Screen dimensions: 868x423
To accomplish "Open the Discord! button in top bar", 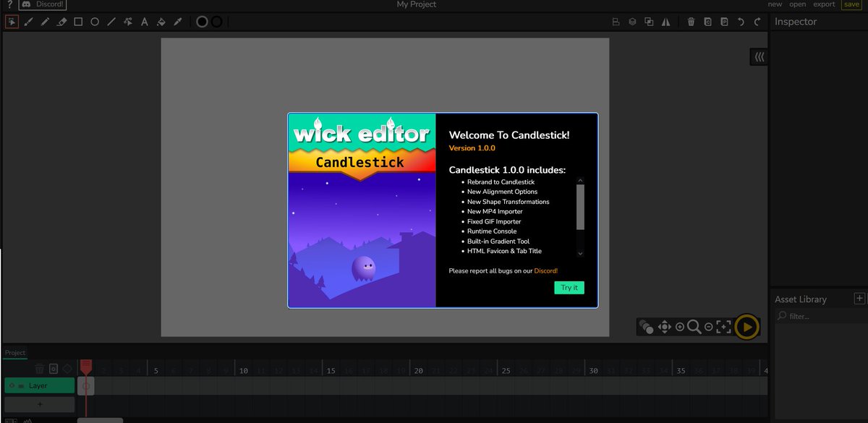I will (x=42, y=4).
